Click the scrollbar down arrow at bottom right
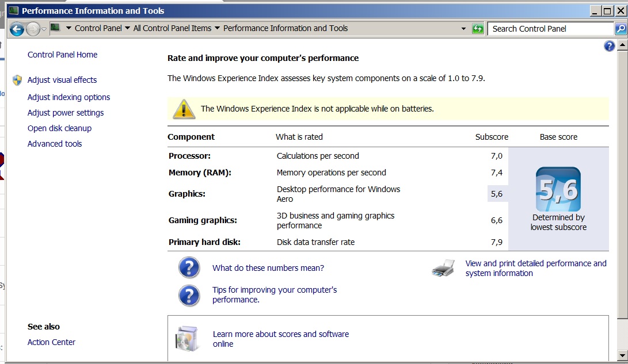This screenshot has height=364, width=628. click(622, 357)
